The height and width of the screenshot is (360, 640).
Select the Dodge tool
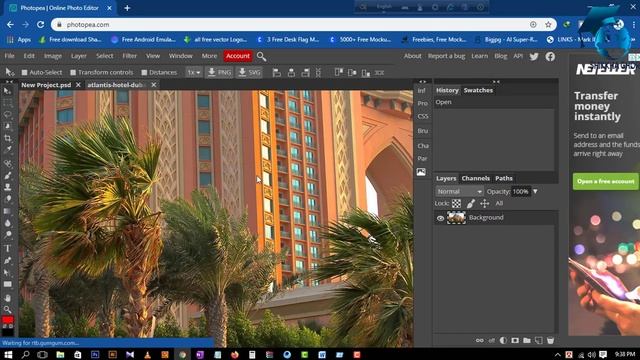coord(7,235)
